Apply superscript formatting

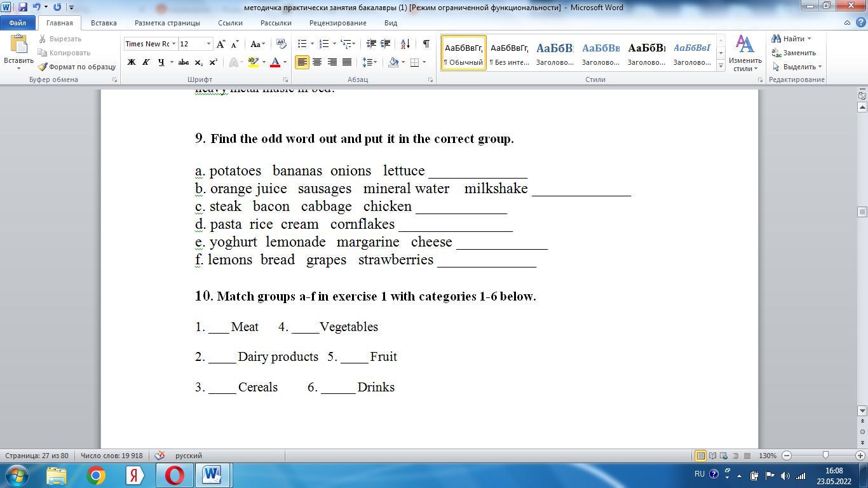pos(214,62)
